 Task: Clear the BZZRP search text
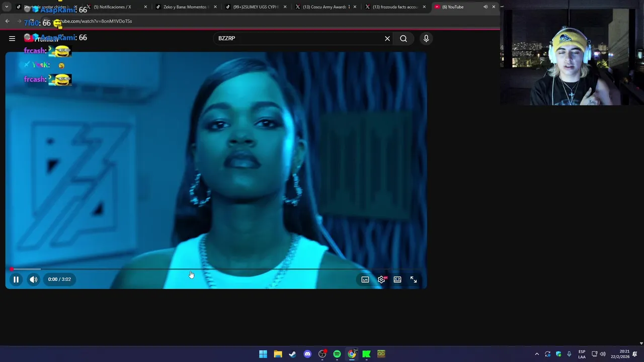tap(387, 38)
